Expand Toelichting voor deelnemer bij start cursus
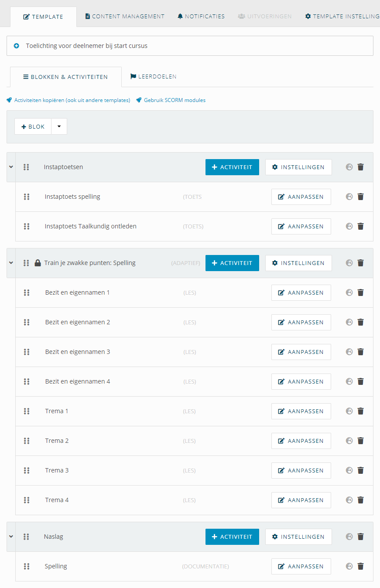This screenshot has width=380, height=588. tap(190, 46)
